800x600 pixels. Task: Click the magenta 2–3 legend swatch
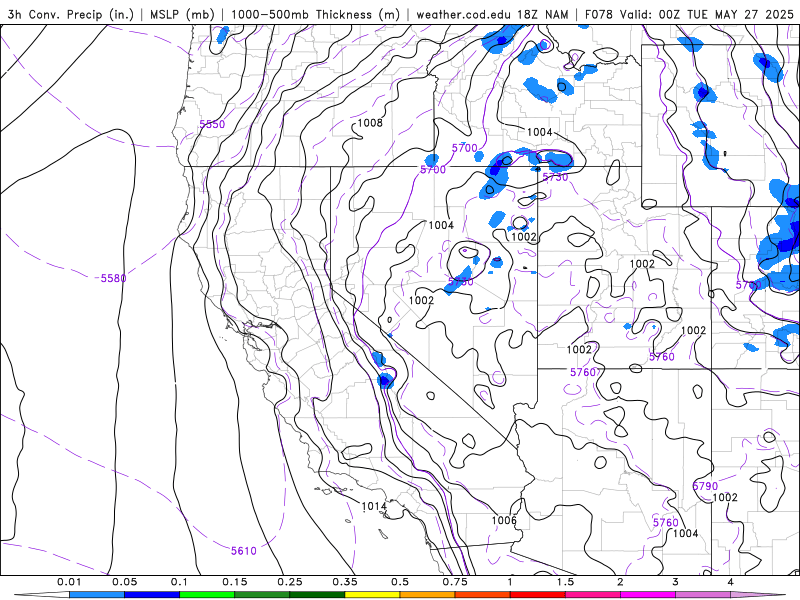[x=648, y=595]
